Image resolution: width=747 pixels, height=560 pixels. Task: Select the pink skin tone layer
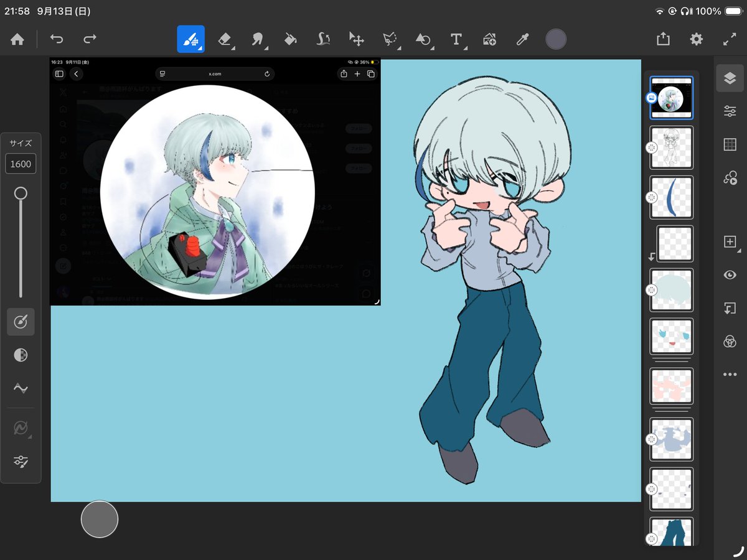pos(672,386)
